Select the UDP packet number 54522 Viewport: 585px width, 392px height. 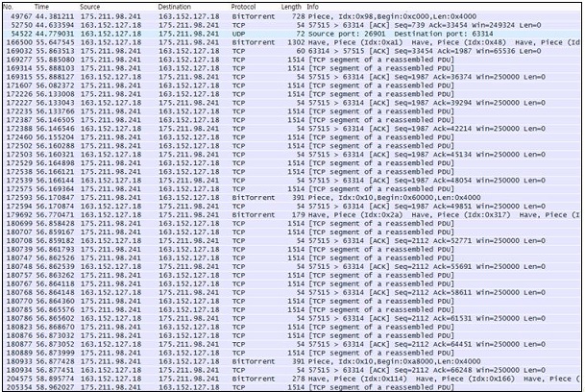pos(291,34)
